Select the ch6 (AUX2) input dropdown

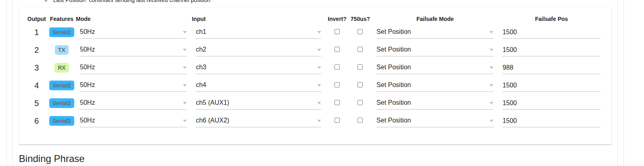[x=258, y=120]
